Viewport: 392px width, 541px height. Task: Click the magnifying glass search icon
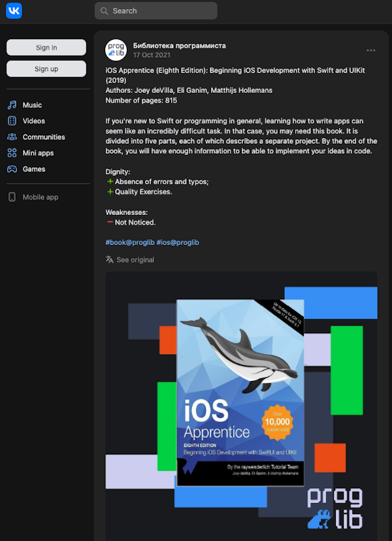tap(104, 11)
